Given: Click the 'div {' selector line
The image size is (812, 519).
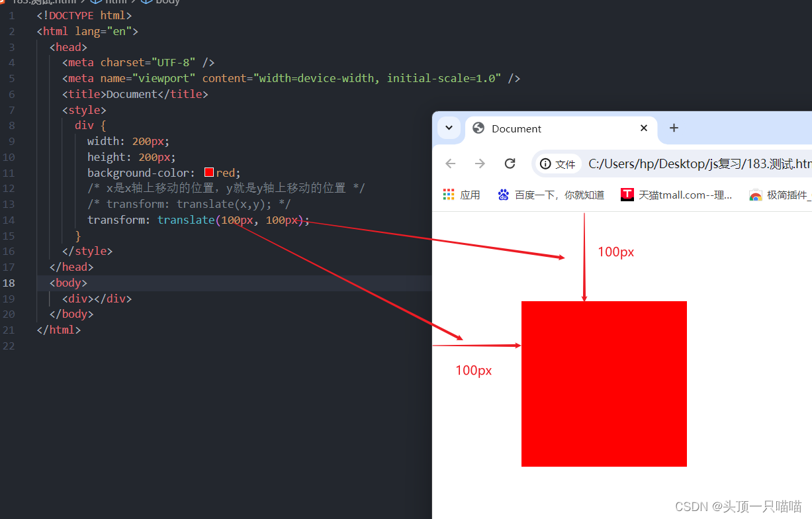Looking at the screenshot, I should (x=90, y=125).
